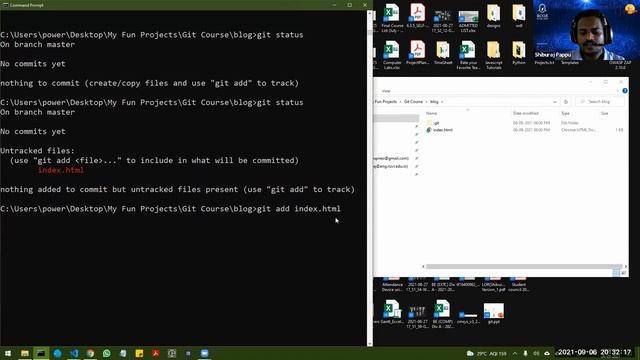This screenshot has height=360, width=640.
Task: Click the cloud sync tray icon
Action: 547,353
